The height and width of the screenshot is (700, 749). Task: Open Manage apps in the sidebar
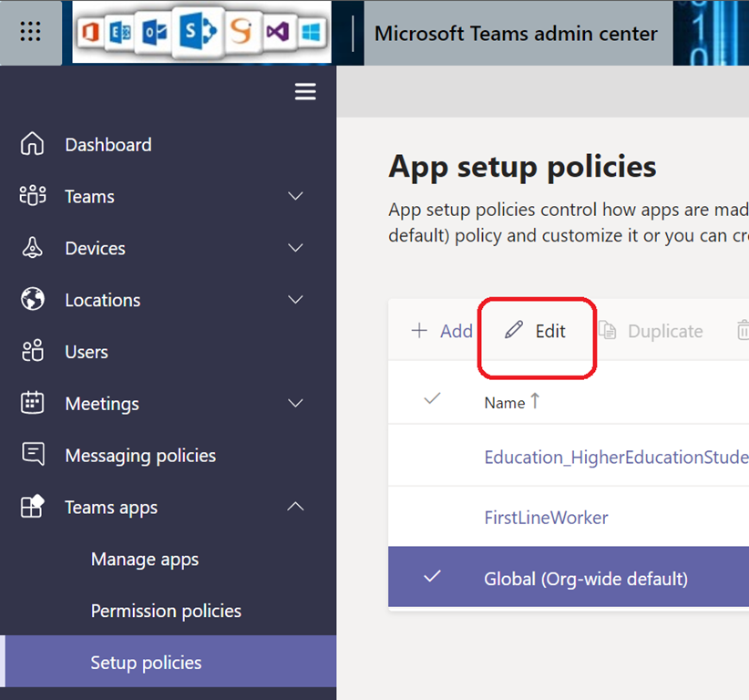pos(145,560)
